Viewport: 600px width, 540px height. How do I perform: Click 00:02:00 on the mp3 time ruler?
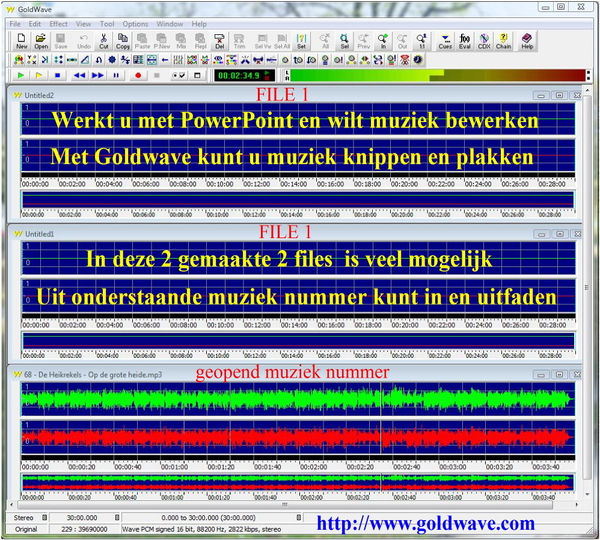tap(313, 467)
